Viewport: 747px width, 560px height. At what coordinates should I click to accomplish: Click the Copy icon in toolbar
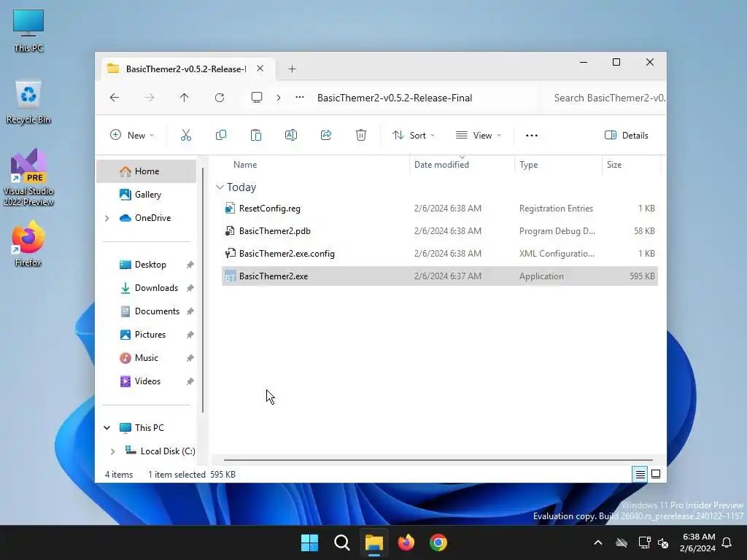221,135
